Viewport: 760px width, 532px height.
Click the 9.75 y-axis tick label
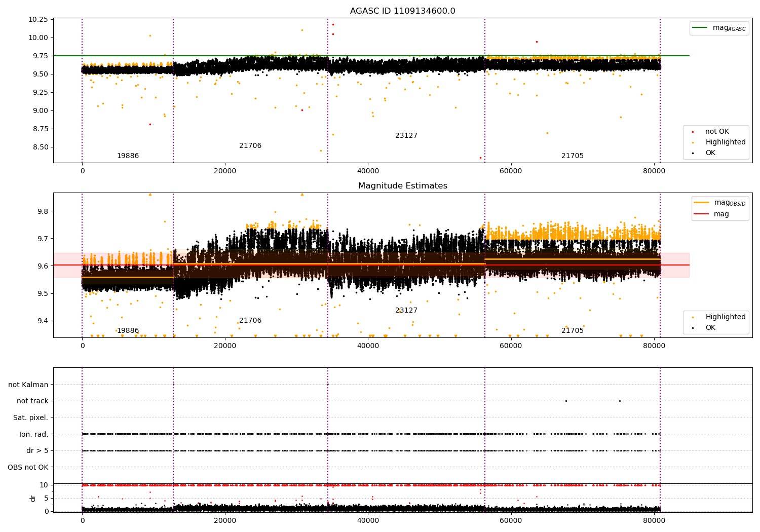pos(40,56)
